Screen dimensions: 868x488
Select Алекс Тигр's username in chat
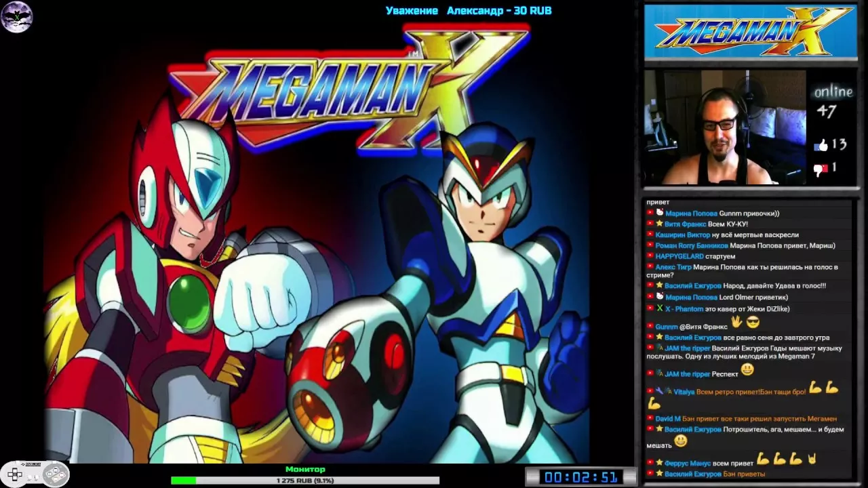[x=673, y=267]
